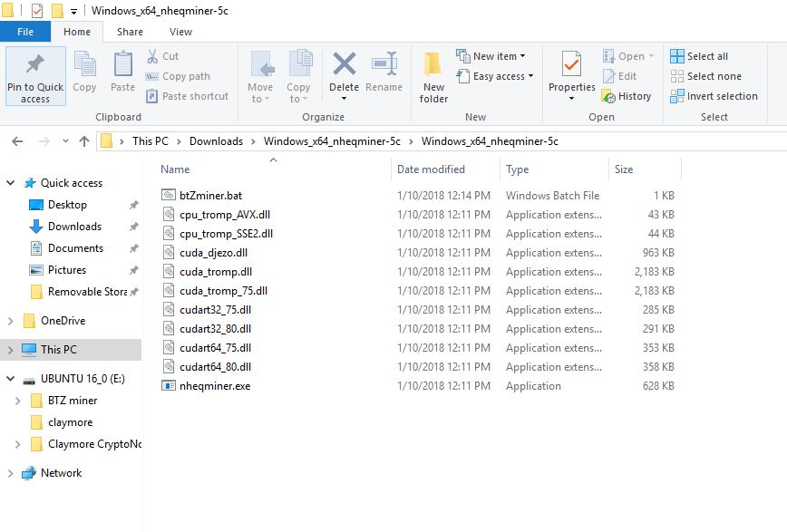Select btZminer.bat batch file
The image size is (787, 532).
click(x=210, y=195)
